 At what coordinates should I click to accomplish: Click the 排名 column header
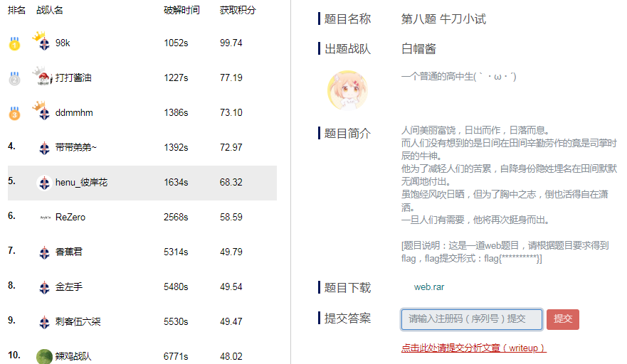coord(17,10)
